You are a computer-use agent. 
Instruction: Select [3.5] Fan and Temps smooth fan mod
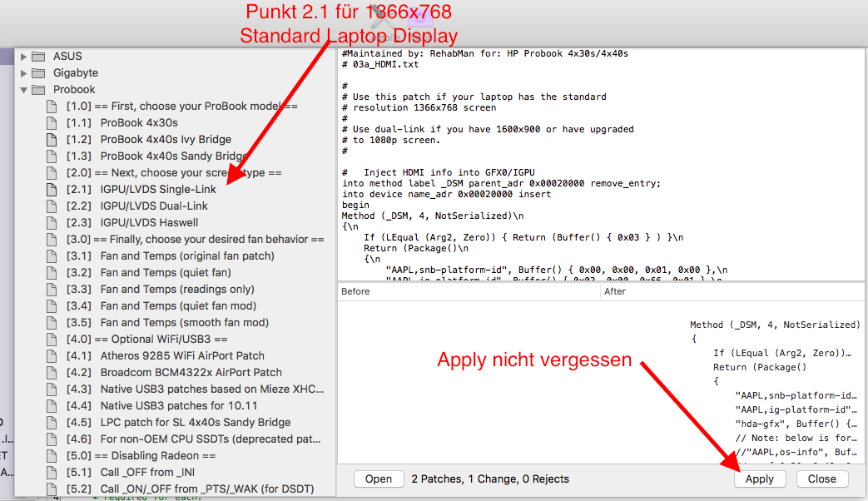pos(175,322)
